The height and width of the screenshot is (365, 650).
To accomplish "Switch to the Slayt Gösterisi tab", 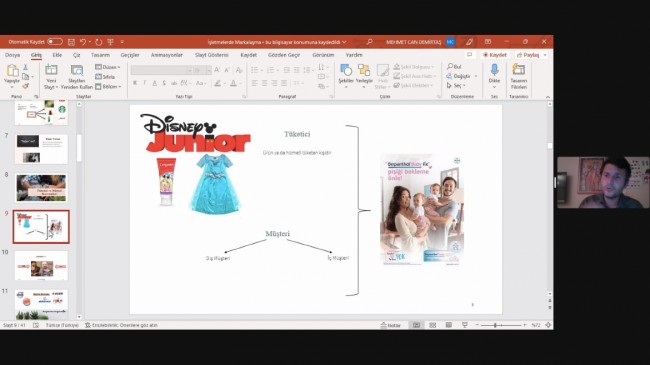I will click(212, 55).
